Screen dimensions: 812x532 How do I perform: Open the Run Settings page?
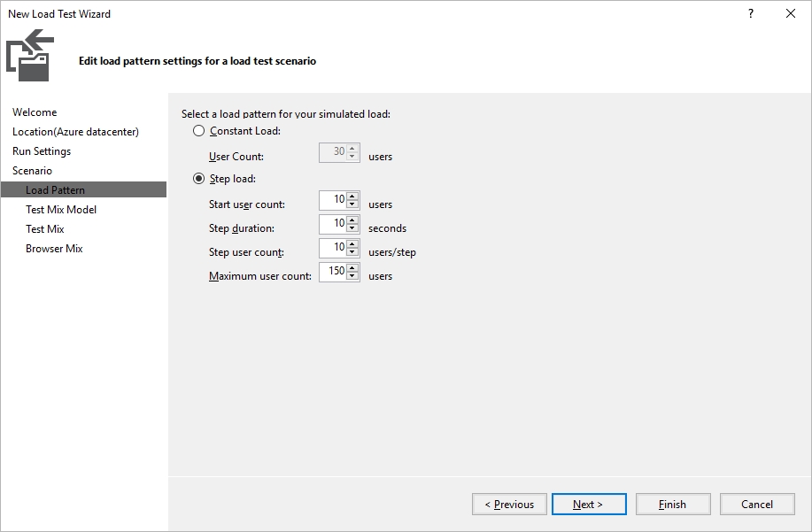click(42, 151)
